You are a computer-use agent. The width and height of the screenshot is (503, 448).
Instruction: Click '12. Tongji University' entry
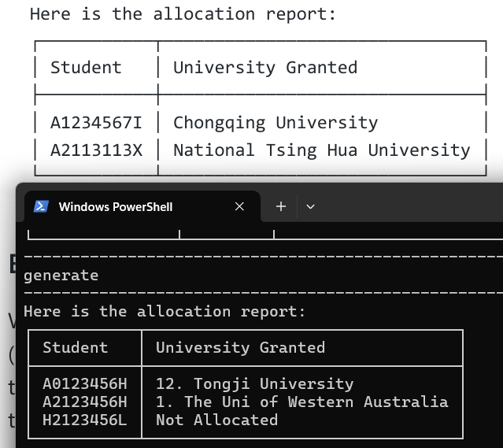255,384
